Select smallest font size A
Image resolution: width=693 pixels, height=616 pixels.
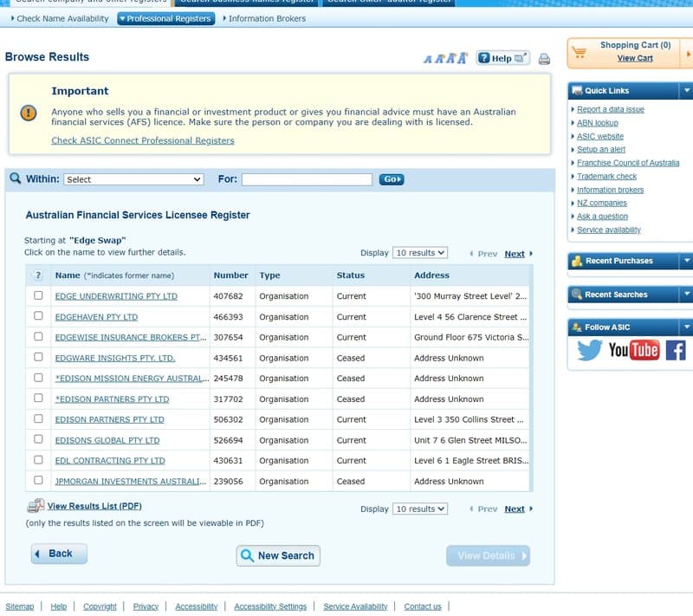[427, 59]
